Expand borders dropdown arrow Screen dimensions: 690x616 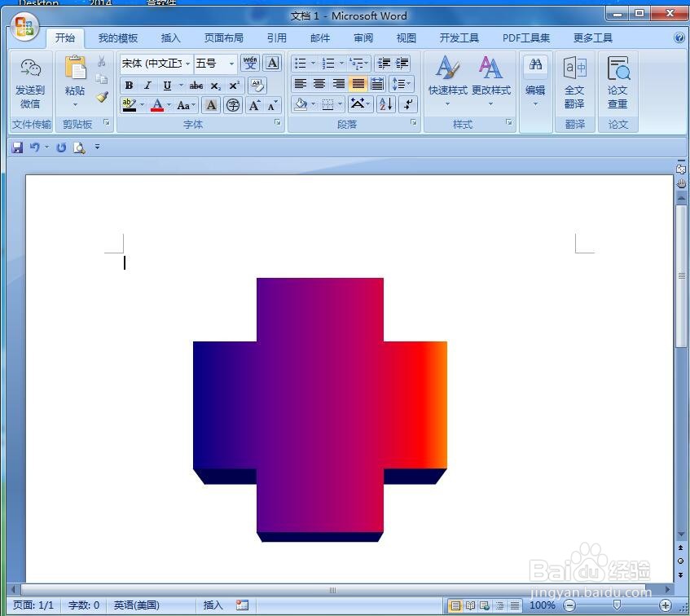tap(340, 104)
